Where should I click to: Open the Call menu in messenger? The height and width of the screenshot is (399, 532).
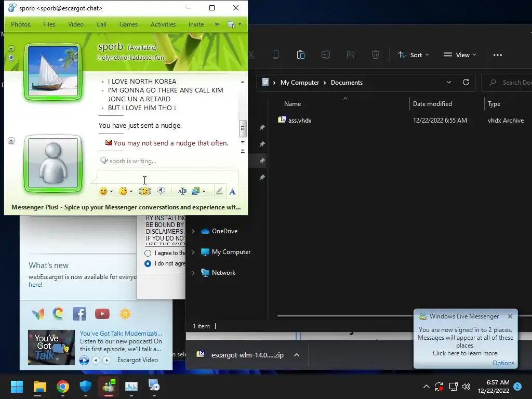101,24
